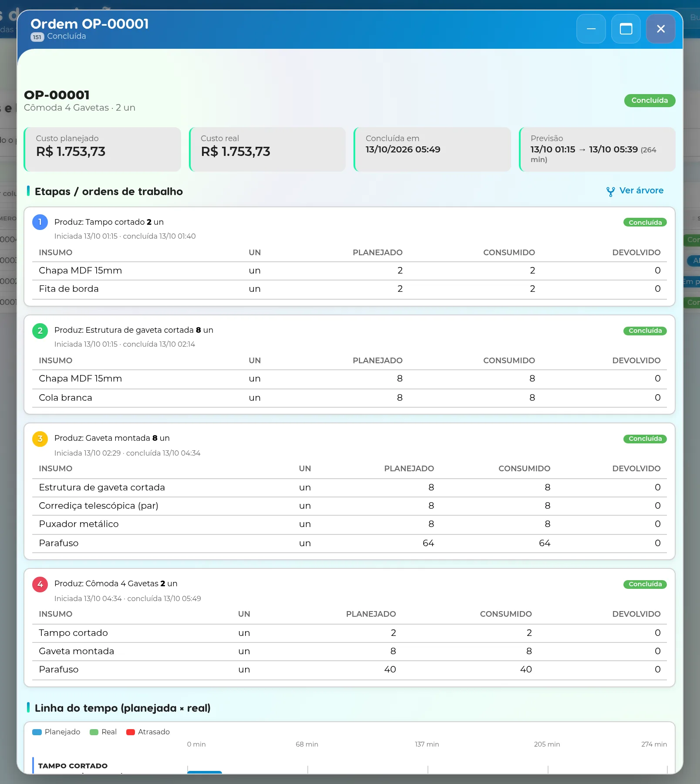Image resolution: width=700 pixels, height=784 pixels.
Task: Click 'Gaveta montada' insumo row in step 4
Action: pyautogui.click(x=350, y=652)
